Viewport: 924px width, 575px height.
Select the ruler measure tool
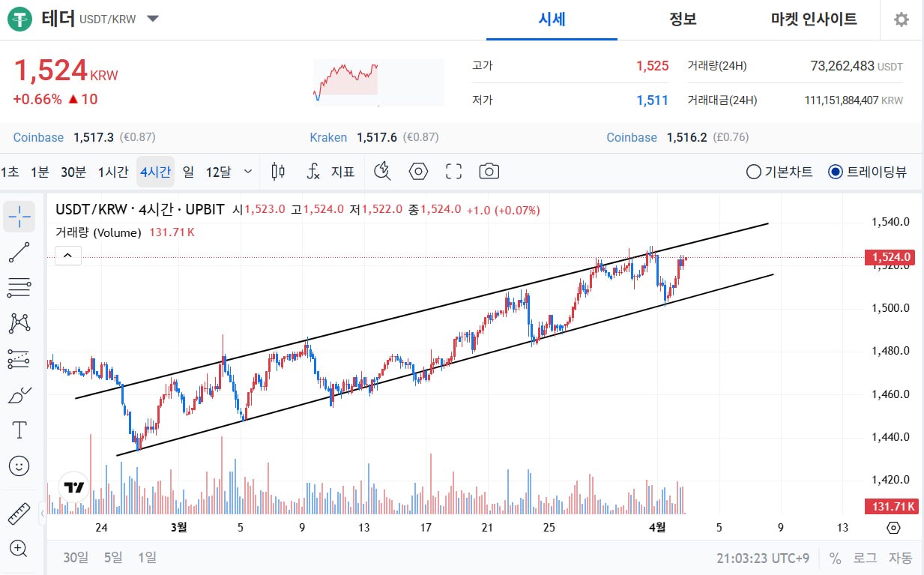click(19, 514)
